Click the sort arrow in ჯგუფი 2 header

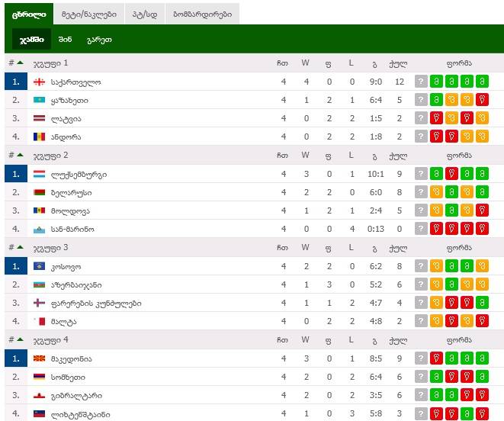pyautogui.click(x=20, y=155)
